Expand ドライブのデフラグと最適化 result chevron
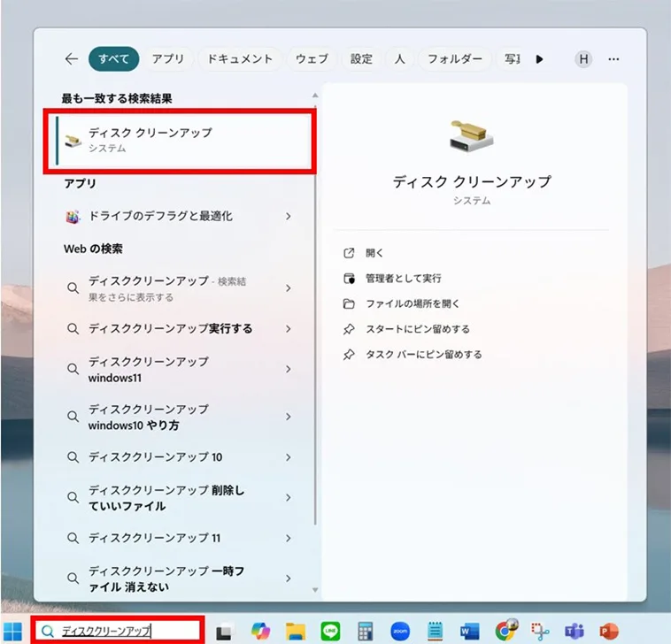The width and height of the screenshot is (671, 644). [289, 216]
